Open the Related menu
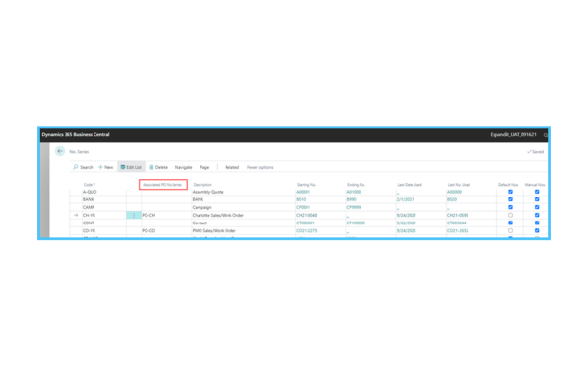The height and width of the screenshot is (367, 588). point(231,168)
